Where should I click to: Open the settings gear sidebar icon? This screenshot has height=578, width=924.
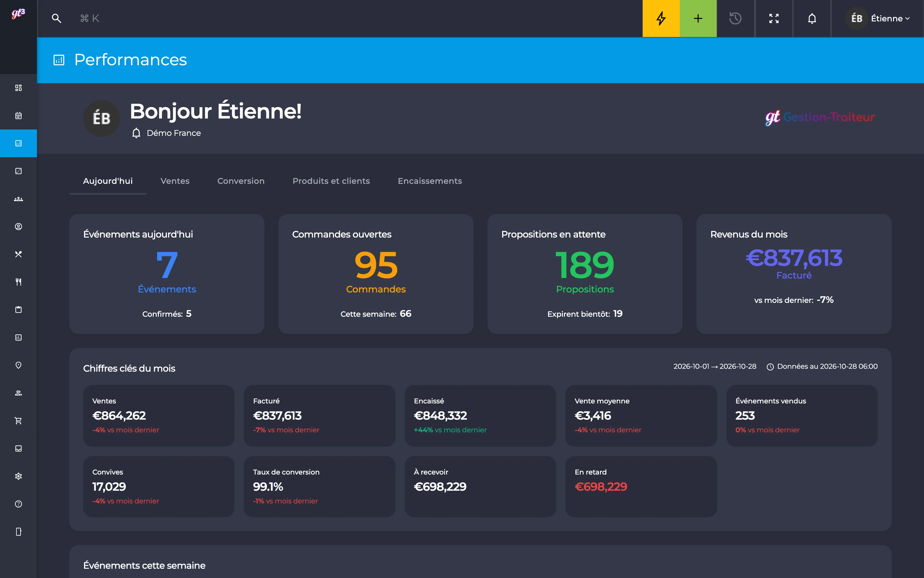click(x=18, y=476)
